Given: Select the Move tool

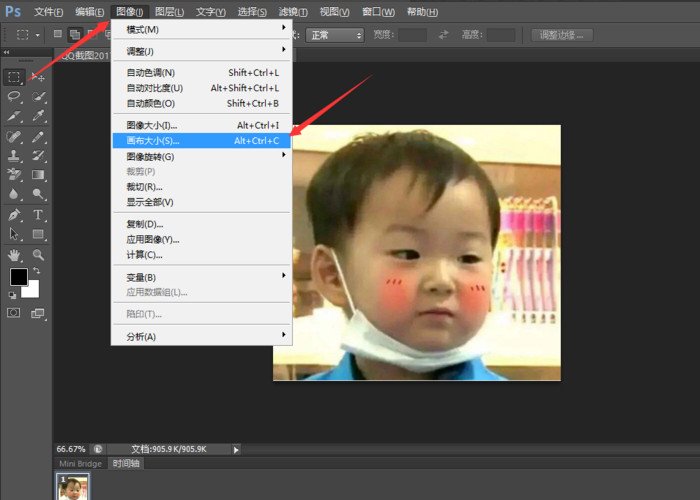Looking at the screenshot, I should (38, 77).
